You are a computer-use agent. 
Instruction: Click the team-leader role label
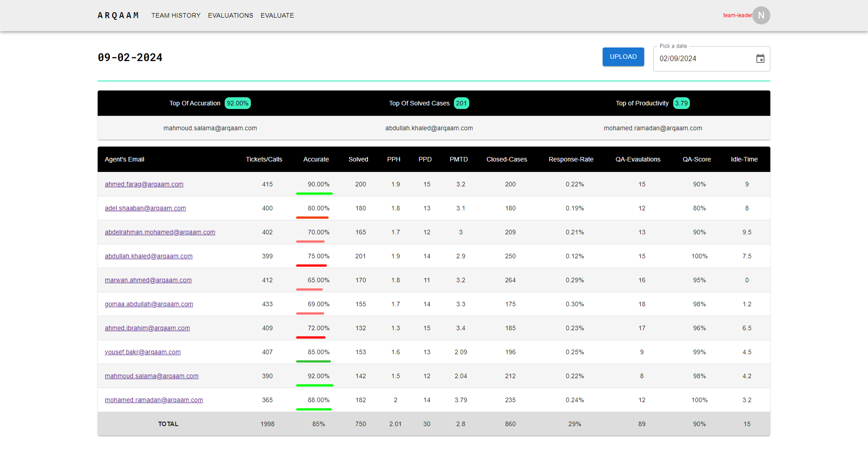click(x=737, y=15)
